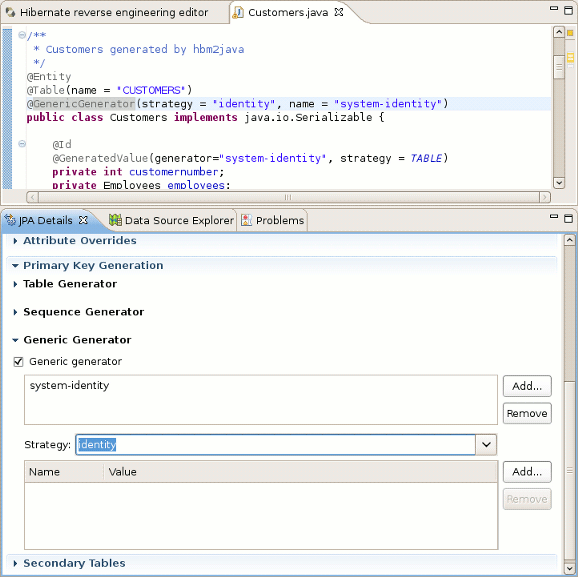Click the TABLE strategy constant in code
Viewport: 578px width, 577px height.
(x=426, y=159)
